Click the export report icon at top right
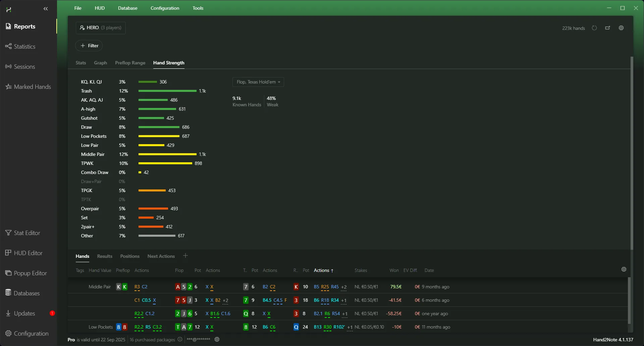Viewport: 644px width, 346px height. tap(607, 28)
